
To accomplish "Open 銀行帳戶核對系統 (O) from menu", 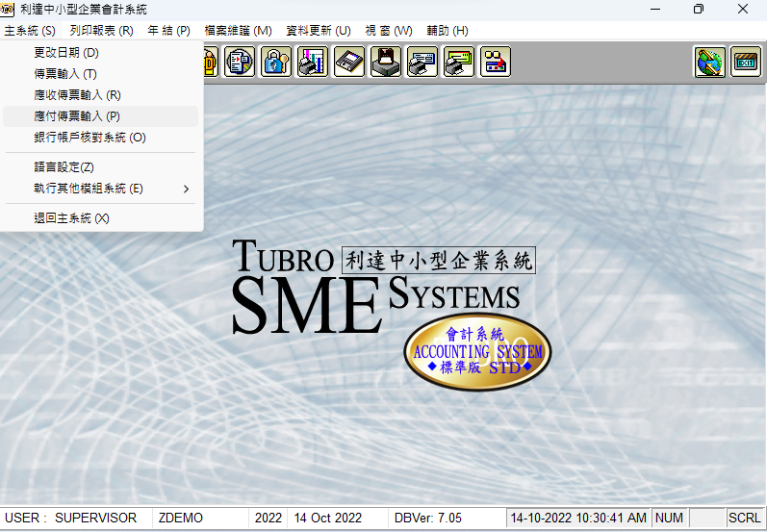I will coord(101,138).
